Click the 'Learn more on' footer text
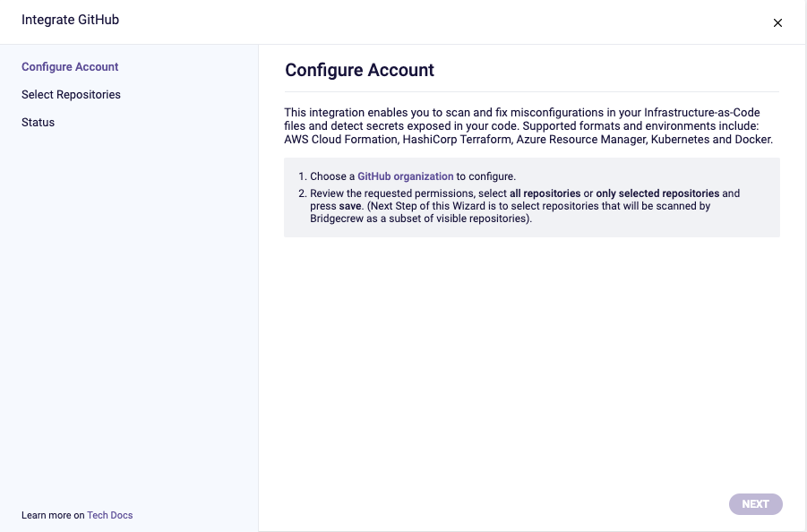Screen dimensions: 807x532 (x=53, y=515)
